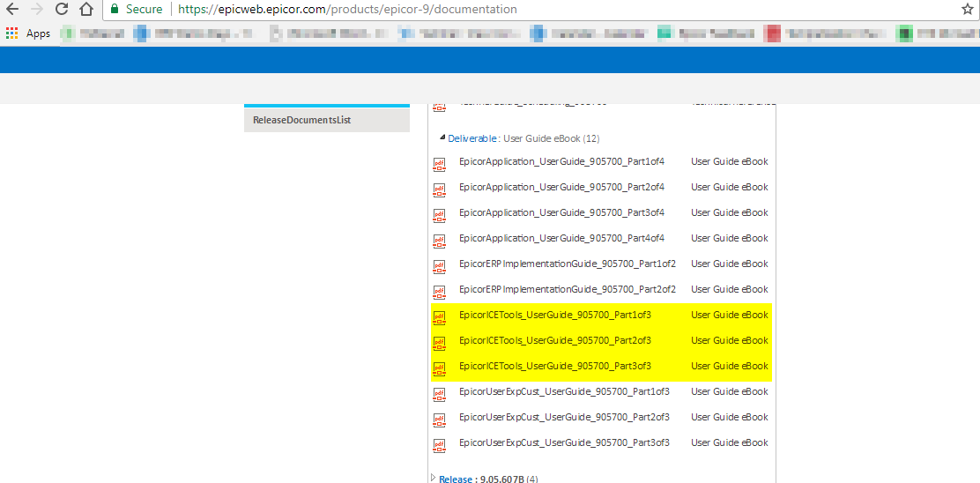
Task: Click 'User Guide eBook' text in ICETools Part3of3 row
Action: [x=730, y=366]
